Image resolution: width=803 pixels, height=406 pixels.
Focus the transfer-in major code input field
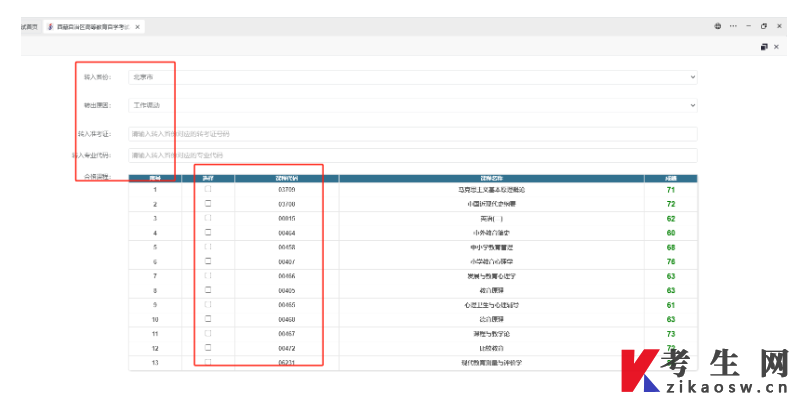412,155
